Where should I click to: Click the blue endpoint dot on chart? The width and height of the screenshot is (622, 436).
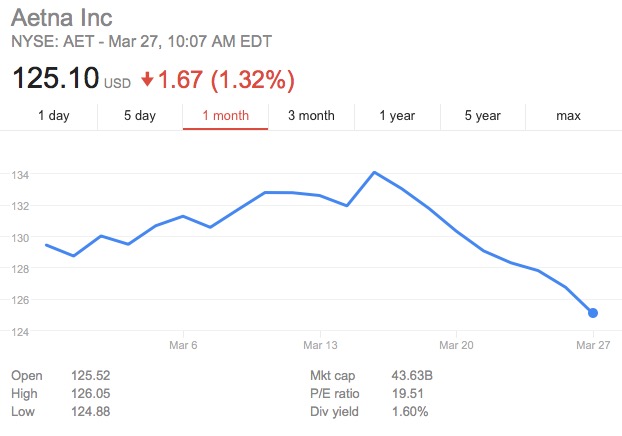[593, 313]
